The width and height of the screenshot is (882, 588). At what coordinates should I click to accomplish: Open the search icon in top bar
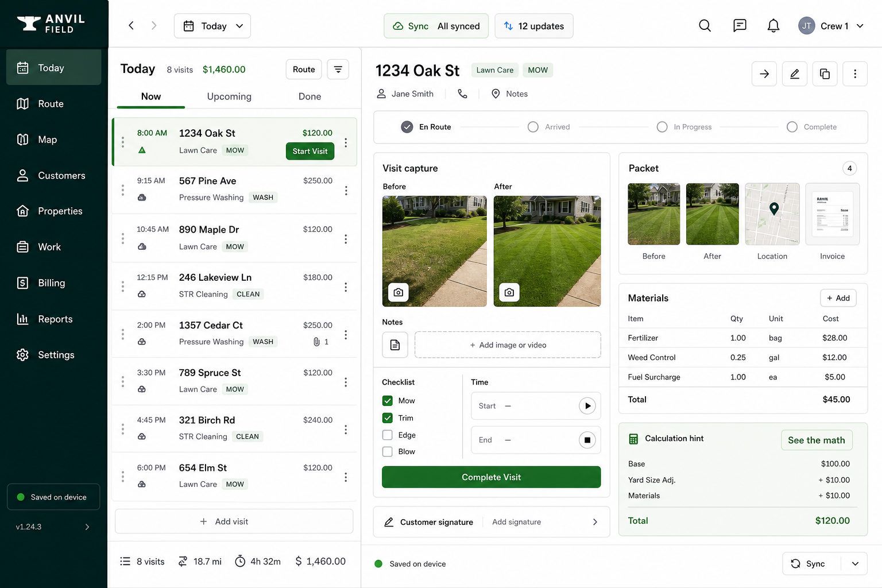(705, 26)
